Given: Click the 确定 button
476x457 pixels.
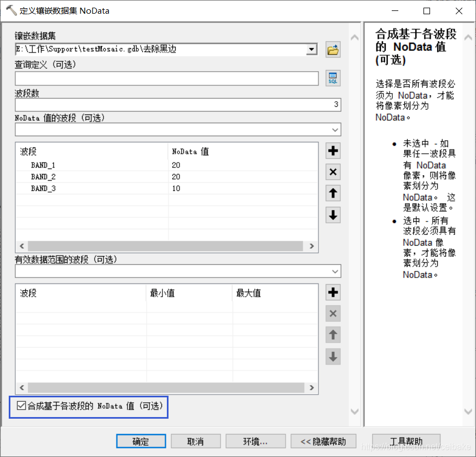Looking at the screenshot, I should coord(141,441).
